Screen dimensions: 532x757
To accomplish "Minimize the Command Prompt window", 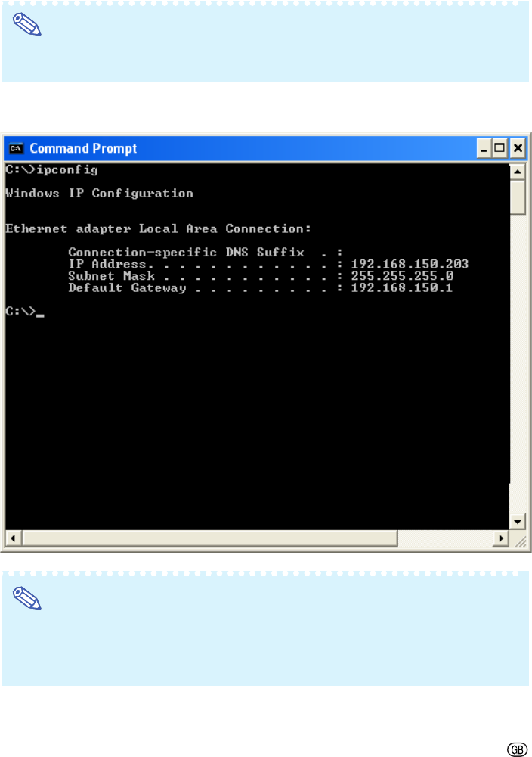I will pyautogui.click(x=484, y=148).
